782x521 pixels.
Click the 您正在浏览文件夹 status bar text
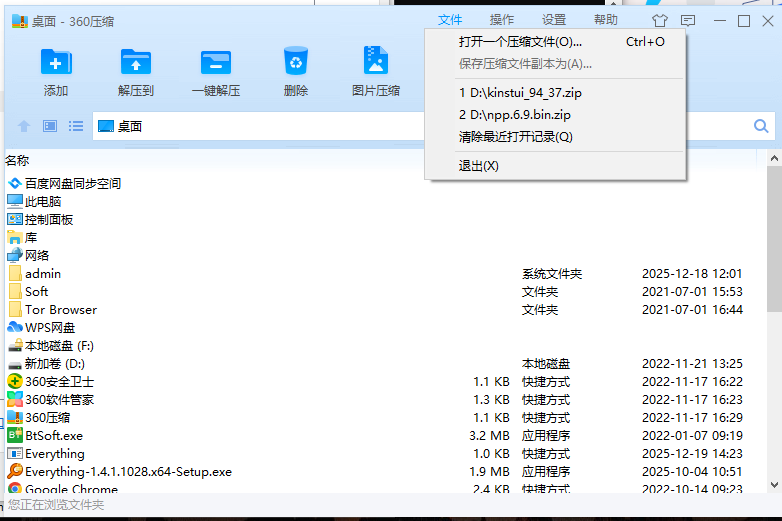coord(56,505)
